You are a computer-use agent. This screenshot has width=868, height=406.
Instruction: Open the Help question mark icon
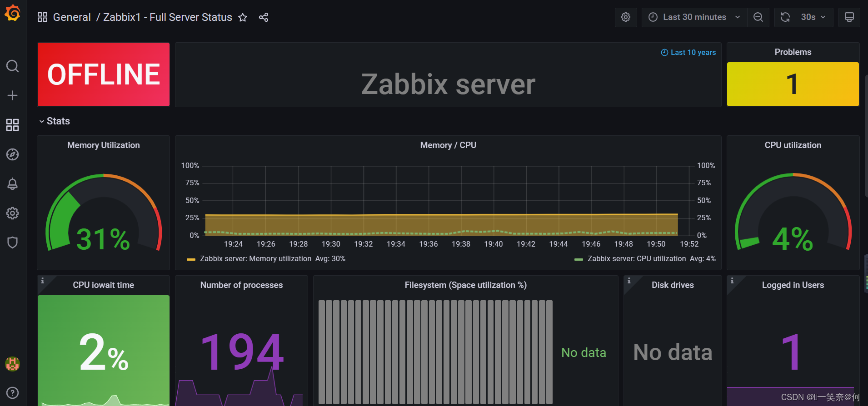tap(12, 393)
